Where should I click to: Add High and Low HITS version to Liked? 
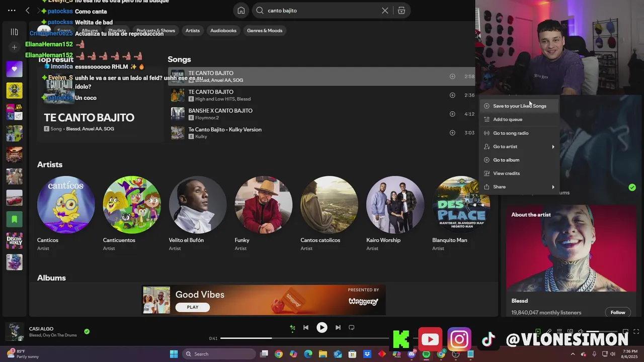(452, 95)
